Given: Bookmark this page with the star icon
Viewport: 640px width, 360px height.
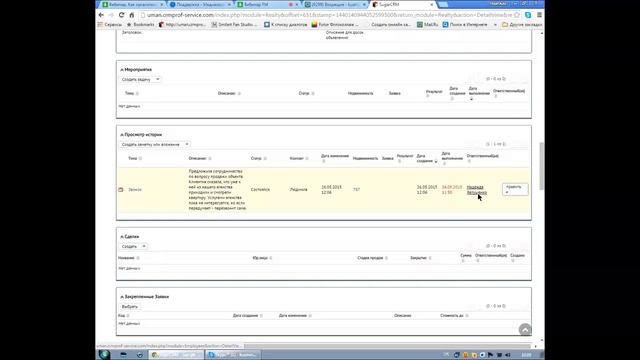Looking at the screenshot, I should point(517,15).
